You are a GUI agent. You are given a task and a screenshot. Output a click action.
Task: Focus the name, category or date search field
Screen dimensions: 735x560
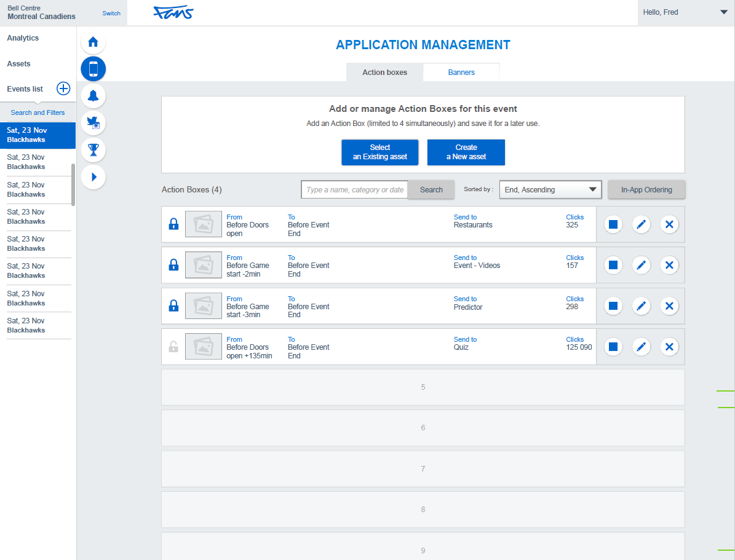[x=354, y=190]
